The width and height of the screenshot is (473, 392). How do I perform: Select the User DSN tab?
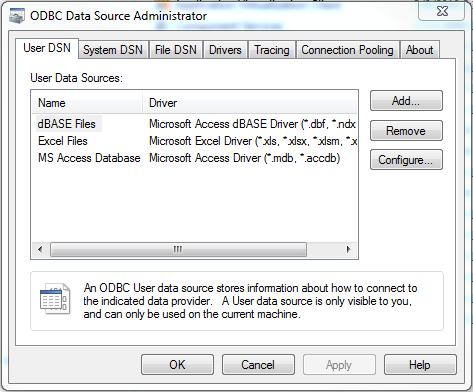pyautogui.click(x=47, y=48)
